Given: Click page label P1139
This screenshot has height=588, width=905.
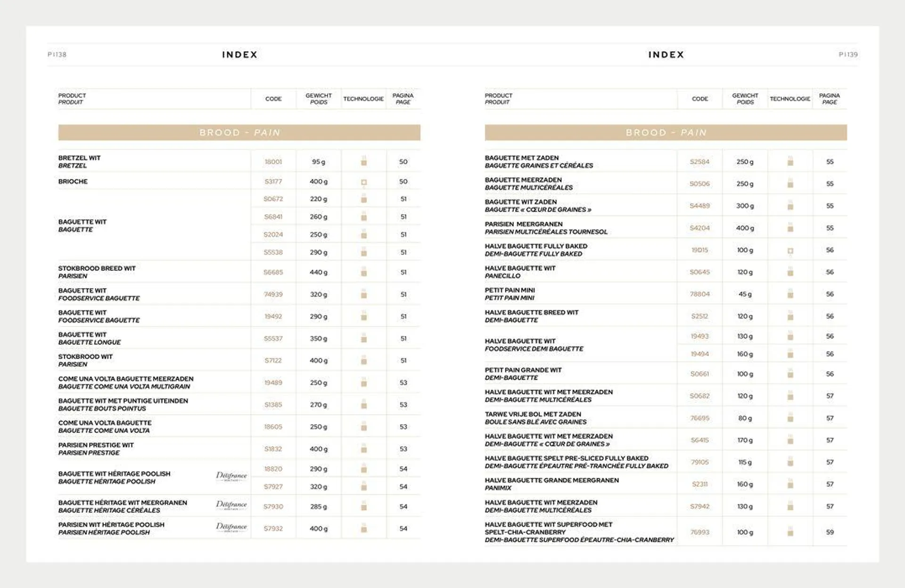Looking at the screenshot, I should [x=848, y=55].
